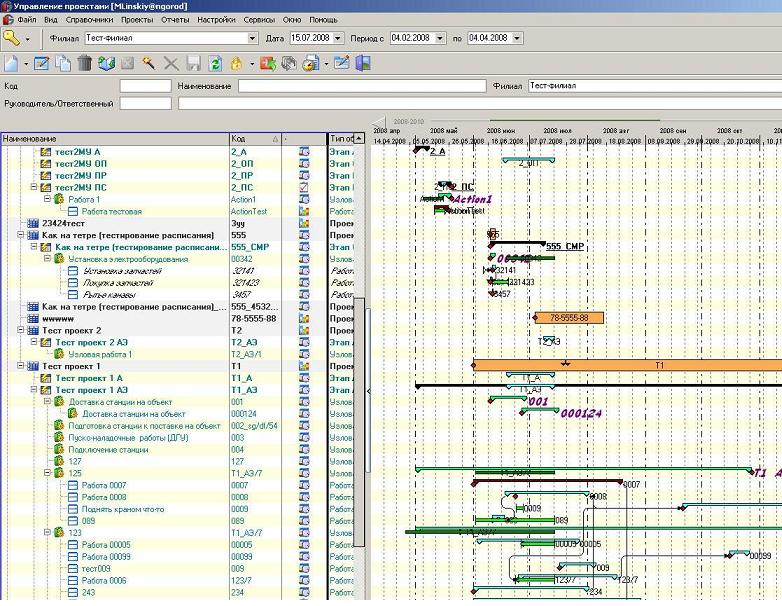
Task: Click the 555_CMP bar label in the Gantt chart
Action: (x=565, y=246)
